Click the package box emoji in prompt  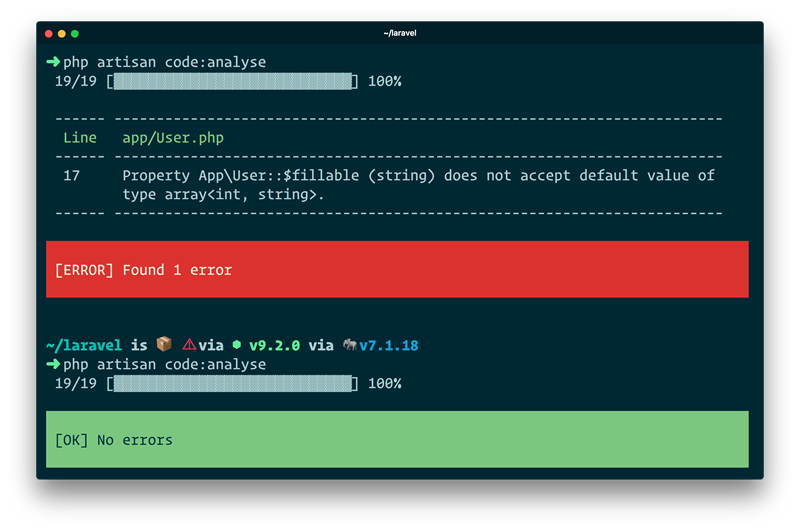click(164, 345)
